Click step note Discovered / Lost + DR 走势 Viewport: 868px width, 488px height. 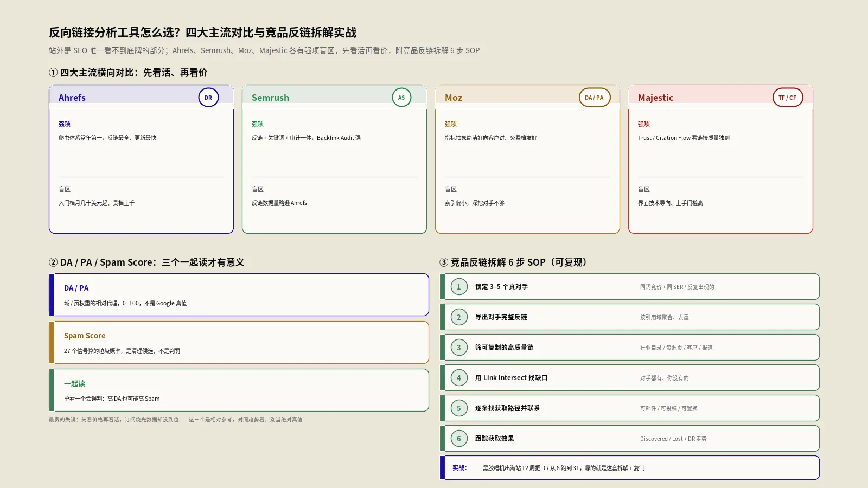tap(673, 439)
